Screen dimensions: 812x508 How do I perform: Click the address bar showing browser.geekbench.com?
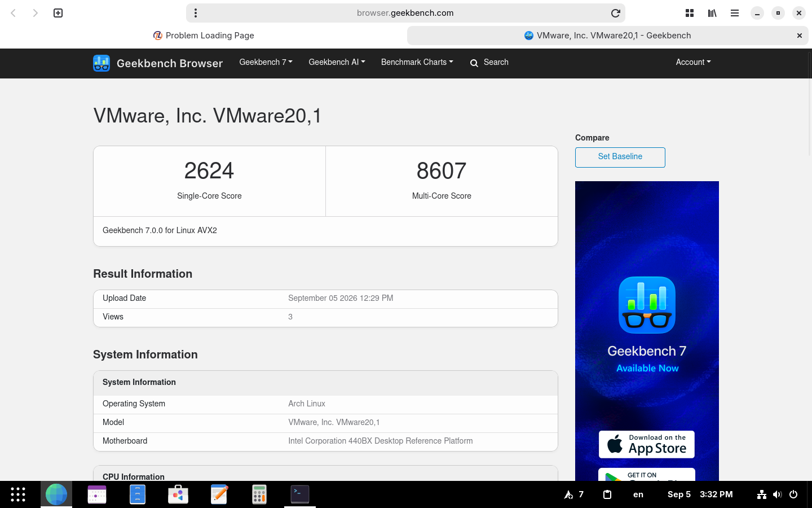[405, 13]
